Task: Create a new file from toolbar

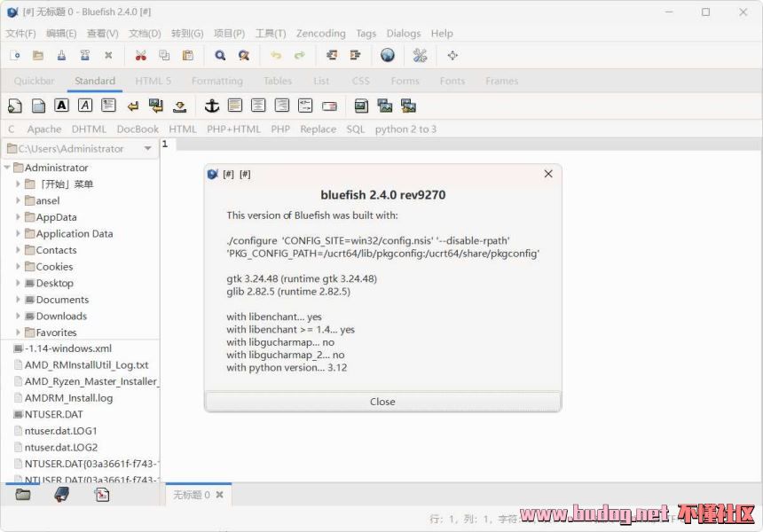Action: click(x=15, y=56)
